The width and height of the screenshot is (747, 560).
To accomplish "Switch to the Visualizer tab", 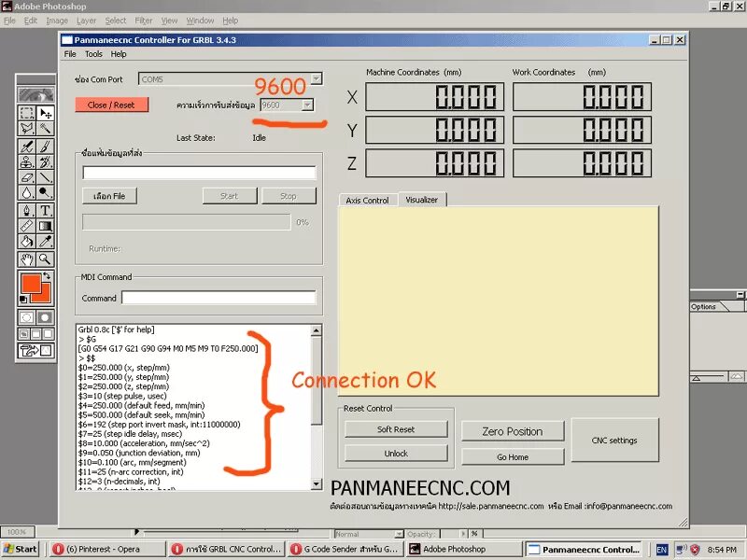I will (x=422, y=200).
